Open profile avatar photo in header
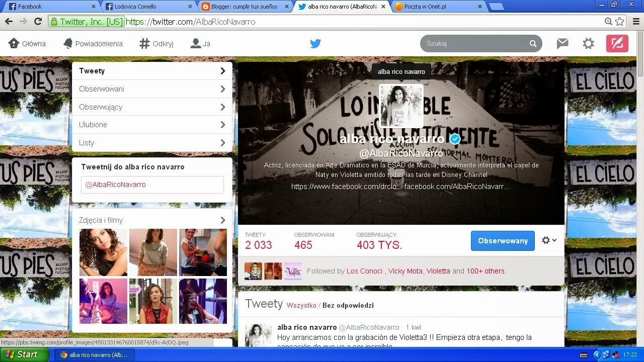Image resolution: width=644 pixels, height=362 pixels. (401, 106)
